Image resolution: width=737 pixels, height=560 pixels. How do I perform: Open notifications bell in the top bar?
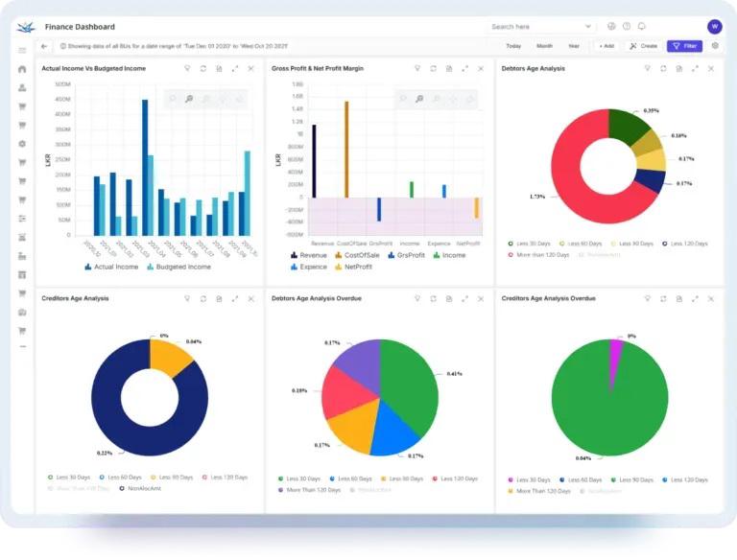coord(641,27)
